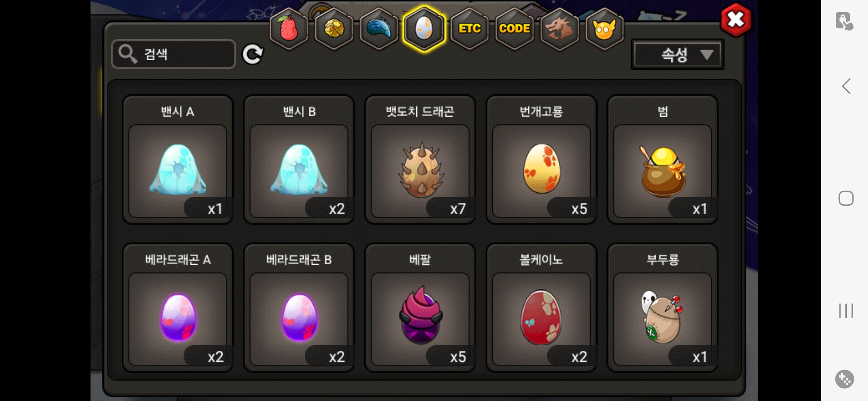The image size is (868, 401).
Task: Choose the 부두룡 voodoo doll egg
Action: (x=663, y=307)
